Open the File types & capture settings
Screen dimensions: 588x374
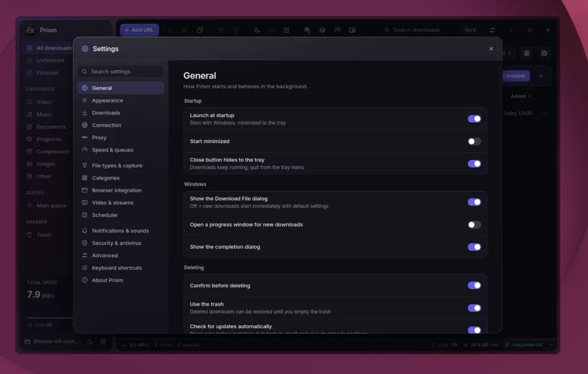121,165
